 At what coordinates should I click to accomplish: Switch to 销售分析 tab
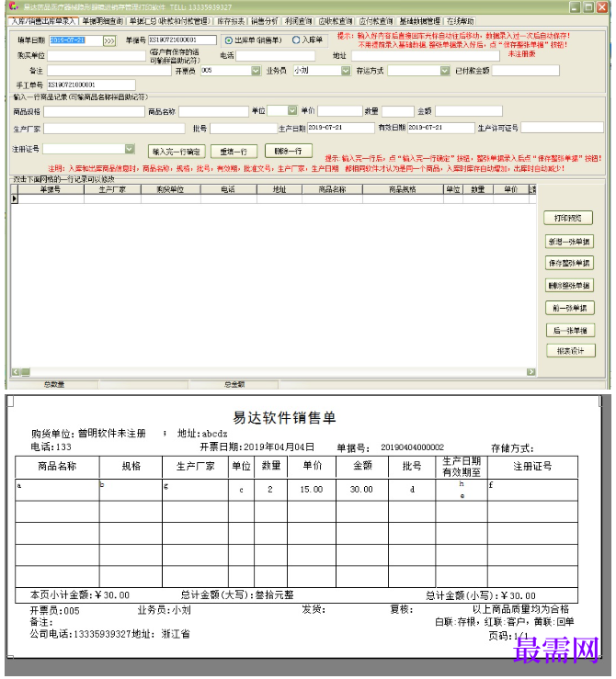[x=264, y=21]
